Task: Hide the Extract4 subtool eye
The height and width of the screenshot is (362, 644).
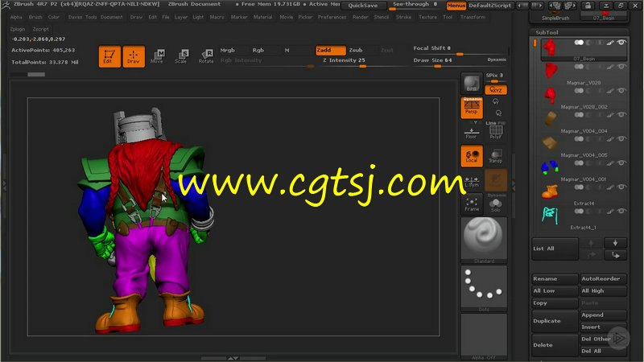Action: point(621,187)
